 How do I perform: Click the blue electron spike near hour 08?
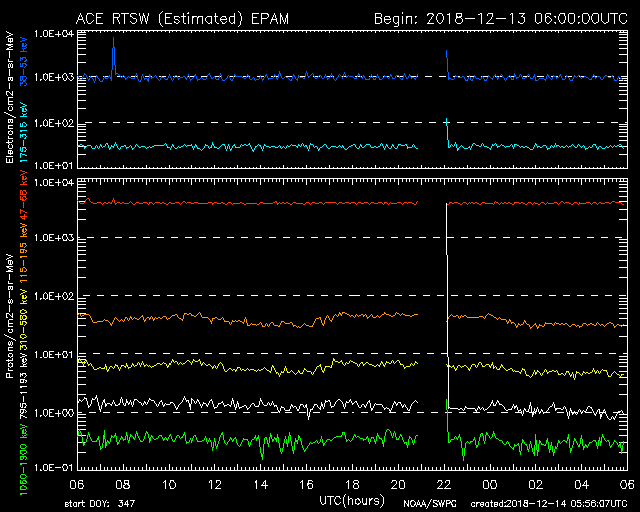pyautogui.click(x=113, y=55)
